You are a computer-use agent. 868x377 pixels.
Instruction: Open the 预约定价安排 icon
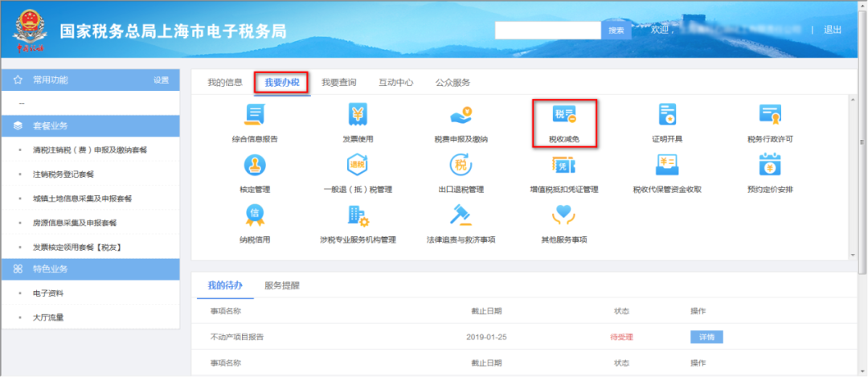(x=770, y=165)
